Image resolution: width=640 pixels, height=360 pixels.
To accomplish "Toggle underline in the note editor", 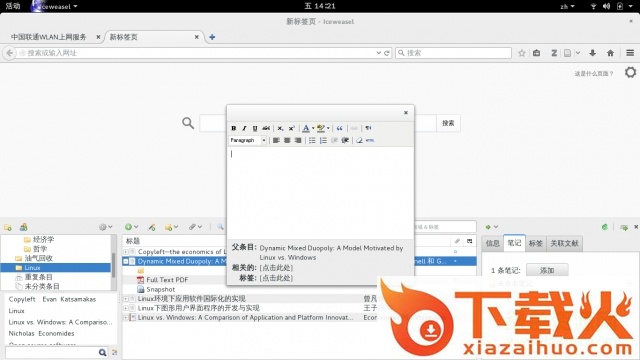I will tap(255, 128).
